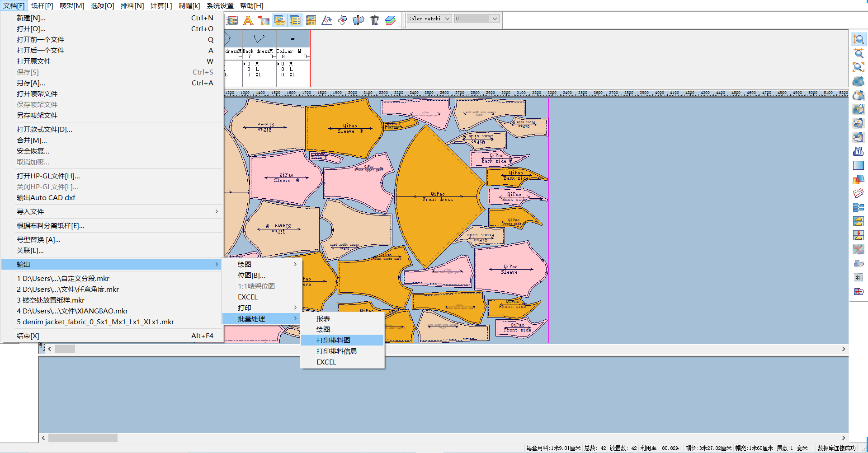The height and width of the screenshot is (453, 868).
Task: Toggle the size list panel icon
Action: point(295,20)
